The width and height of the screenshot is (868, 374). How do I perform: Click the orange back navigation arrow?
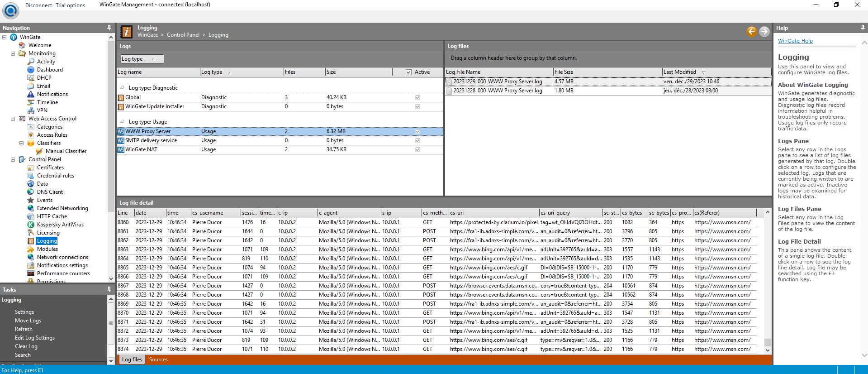tap(751, 31)
